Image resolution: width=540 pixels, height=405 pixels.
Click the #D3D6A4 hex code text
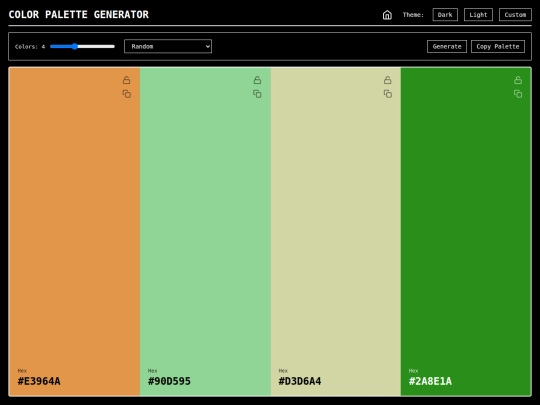pyautogui.click(x=300, y=381)
